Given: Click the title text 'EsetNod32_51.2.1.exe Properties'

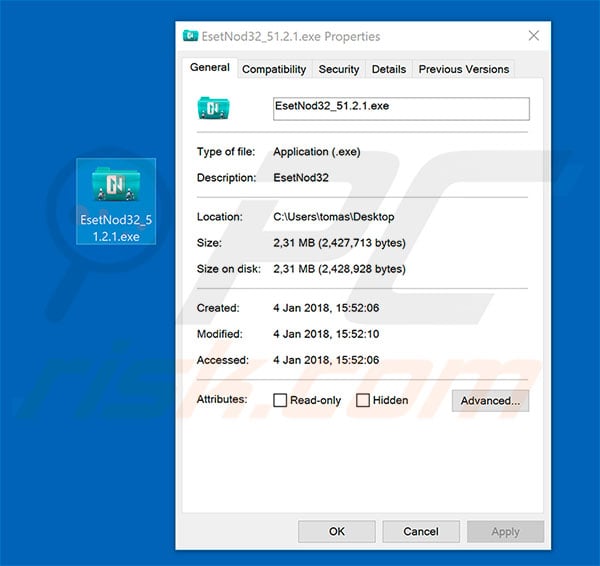Looking at the screenshot, I should point(291,36).
